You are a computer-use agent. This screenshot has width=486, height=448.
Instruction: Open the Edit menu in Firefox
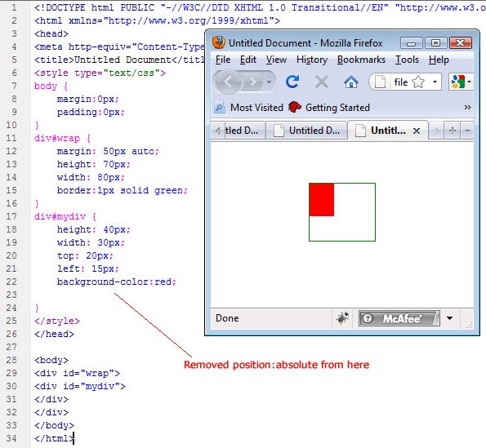248,60
